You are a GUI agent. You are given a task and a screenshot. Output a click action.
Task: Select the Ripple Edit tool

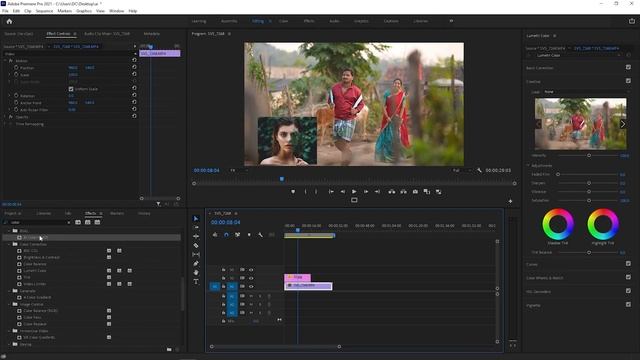[x=196, y=236]
